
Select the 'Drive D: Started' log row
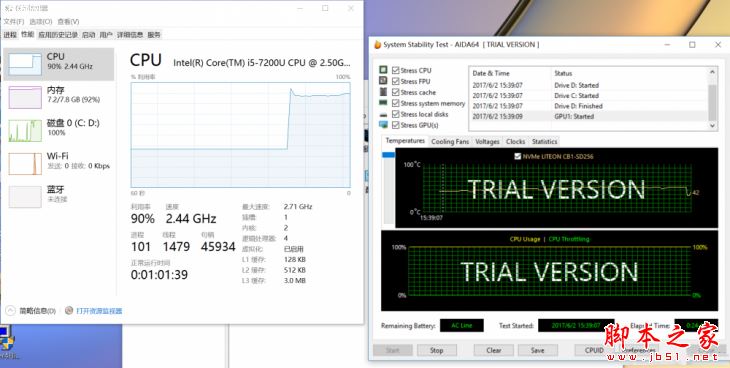pos(588,85)
